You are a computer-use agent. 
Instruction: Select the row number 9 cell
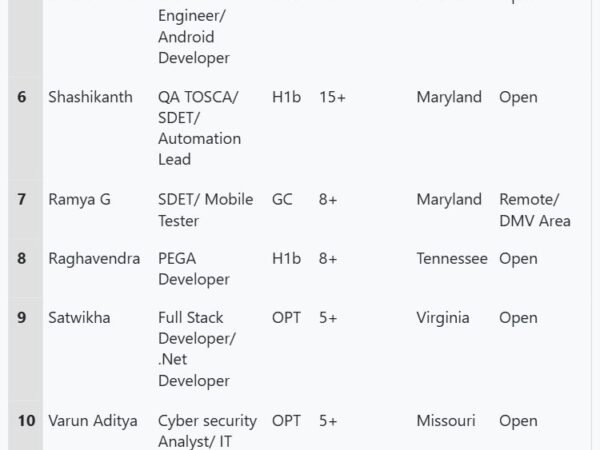[22, 318]
